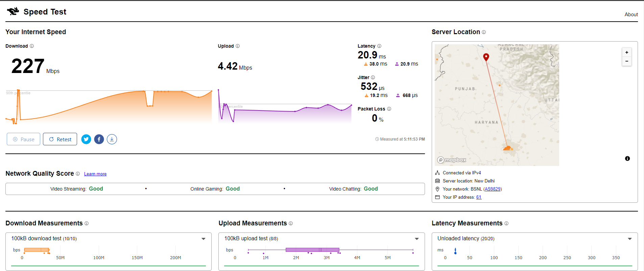This screenshot has width=644, height=271.
Task: Expand the Unloaded latency dropdown
Action: (630, 239)
